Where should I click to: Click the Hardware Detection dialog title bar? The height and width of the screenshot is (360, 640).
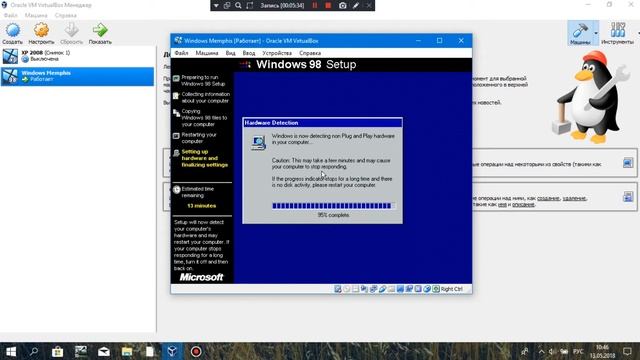322,122
